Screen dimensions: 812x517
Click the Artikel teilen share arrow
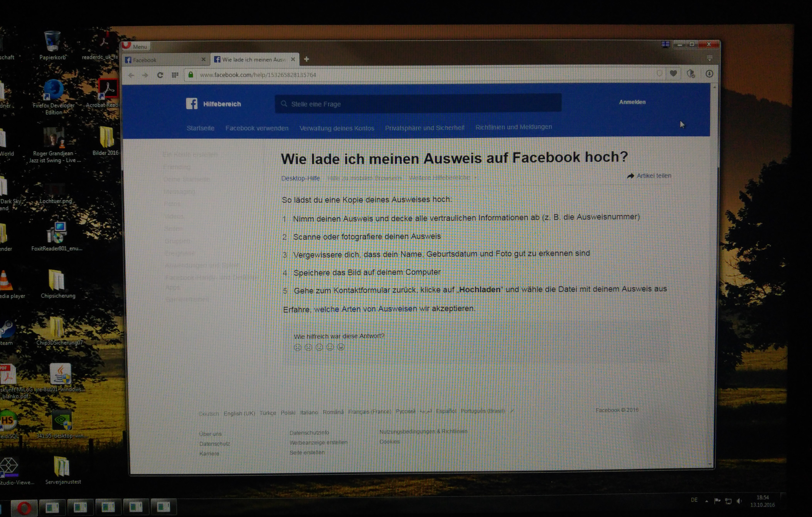tap(630, 176)
